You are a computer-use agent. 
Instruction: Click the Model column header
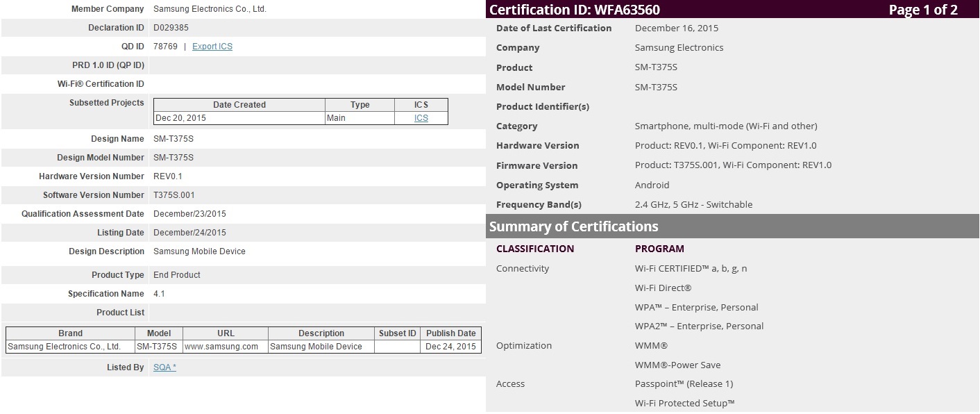(x=158, y=333)
